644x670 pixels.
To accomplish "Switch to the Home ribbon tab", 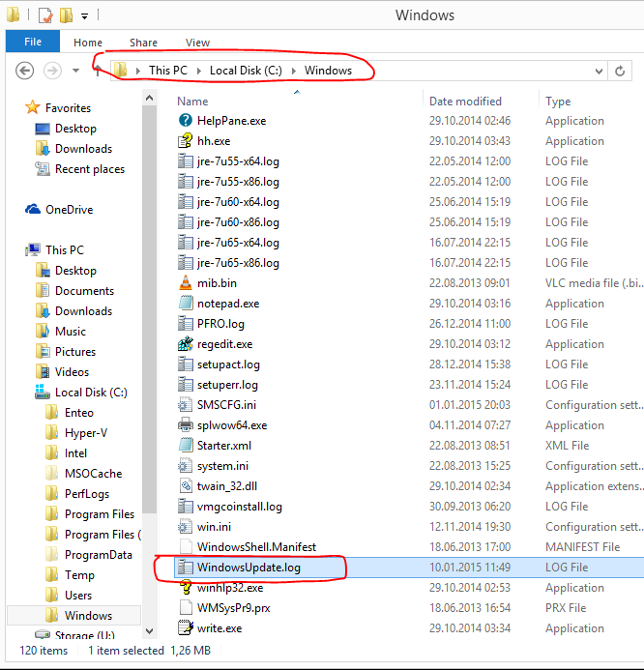I will (x=88, y=43).
